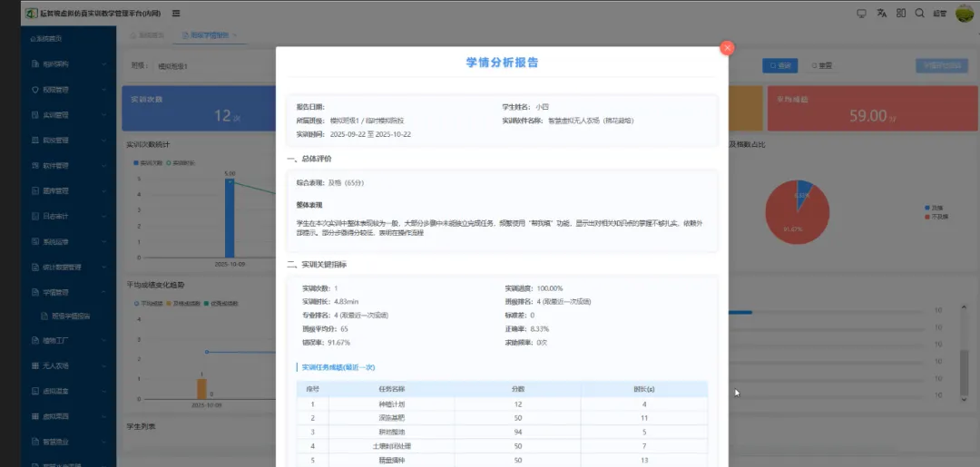Image resolution: width=980 pixels, height=467 pixels.
Task: Click the vertical scrollbar beside the student list
Action: pos(965,373)
